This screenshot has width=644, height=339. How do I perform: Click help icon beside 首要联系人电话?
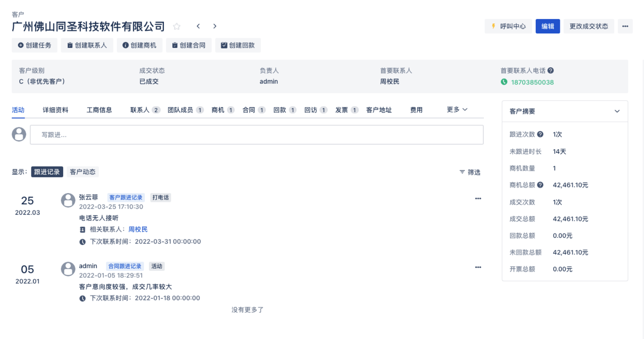point(551,71)
